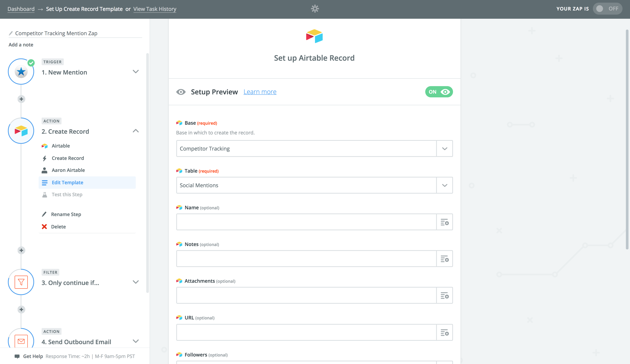Open the Table dropdown arrow

point(445,185)
